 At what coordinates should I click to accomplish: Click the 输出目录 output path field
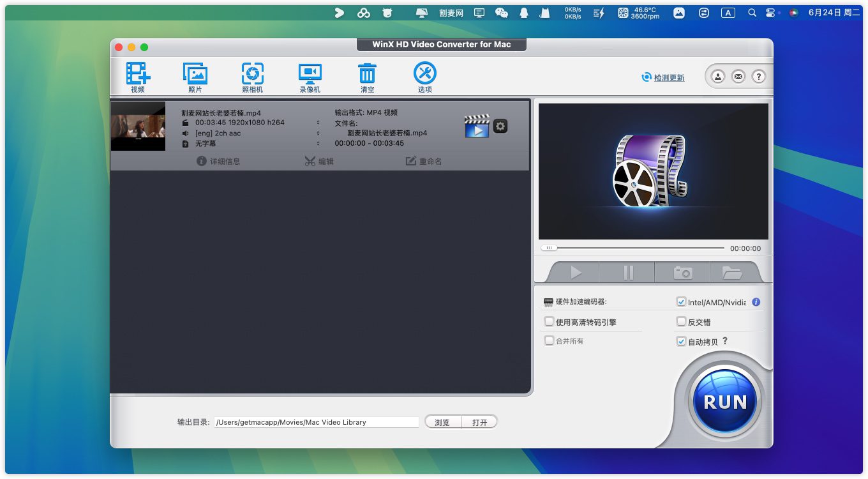(317, 422)
